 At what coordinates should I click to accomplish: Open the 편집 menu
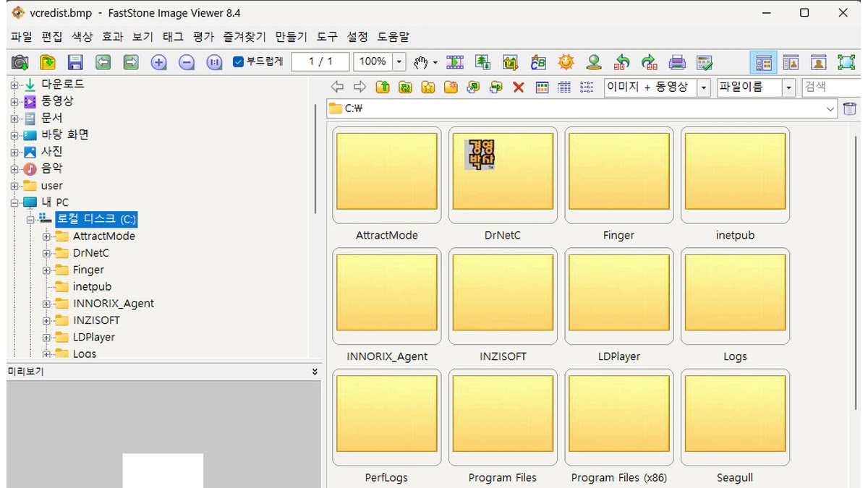tap(51, 37)
